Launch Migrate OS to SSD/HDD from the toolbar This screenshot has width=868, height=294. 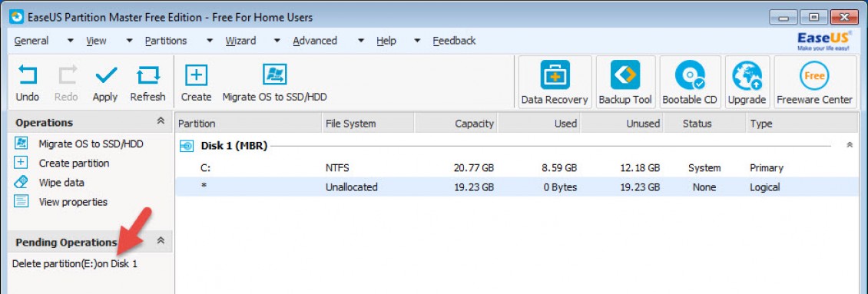274,74
